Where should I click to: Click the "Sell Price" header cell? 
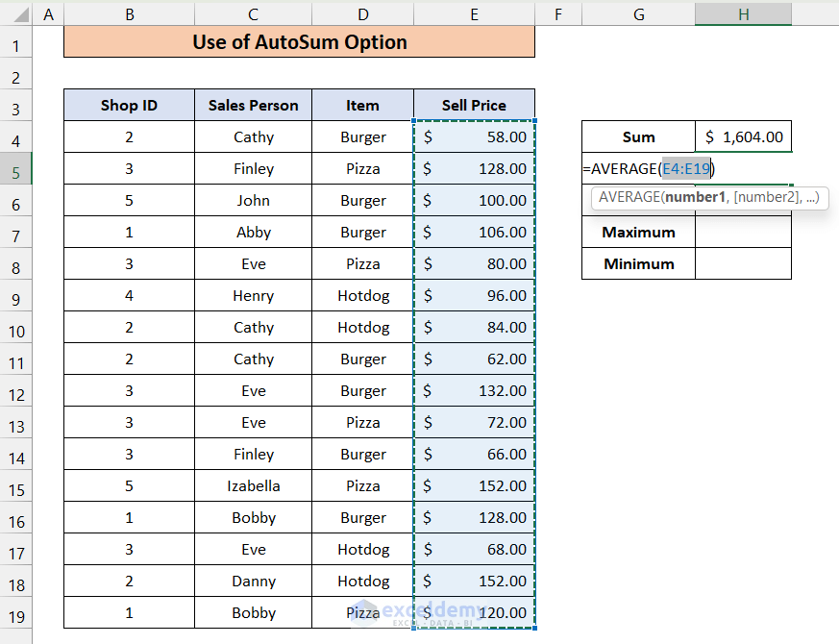click(x=474, y=106)
